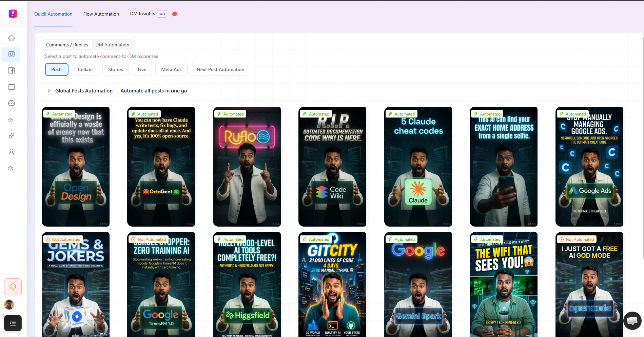Screen dimensions: 644x337
Task: Click the red notification badge
Action: tap(175, 14)
